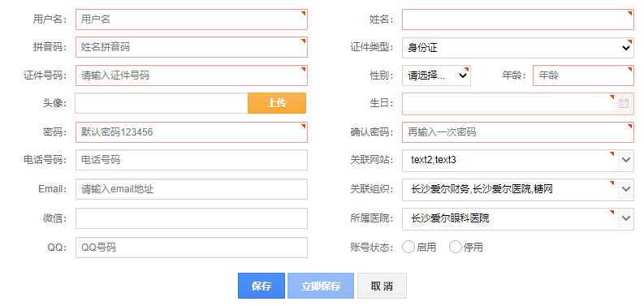Open the birthday calendar picker icon
This screenshot has height=306, width=644.
coord(624,103)
